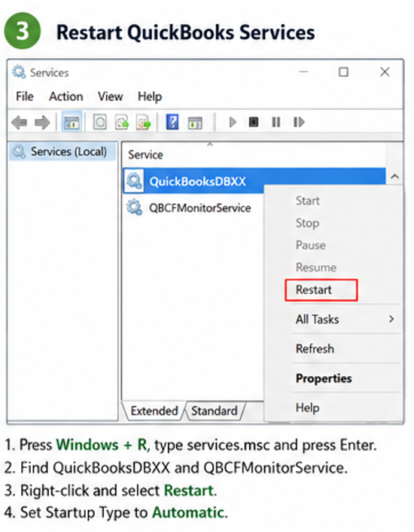Viewport: 414px width, 532px height.
Task: Choose Restart in the context menu
Action: 321,290
